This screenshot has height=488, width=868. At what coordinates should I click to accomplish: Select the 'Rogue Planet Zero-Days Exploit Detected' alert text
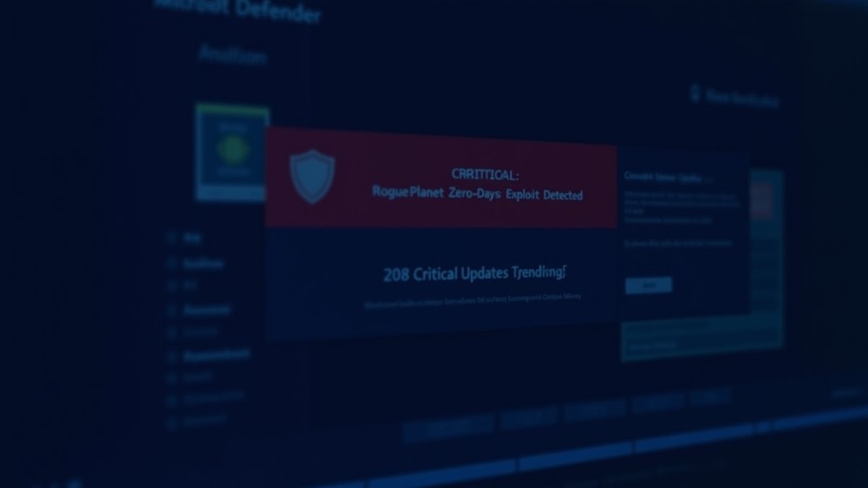477,194
